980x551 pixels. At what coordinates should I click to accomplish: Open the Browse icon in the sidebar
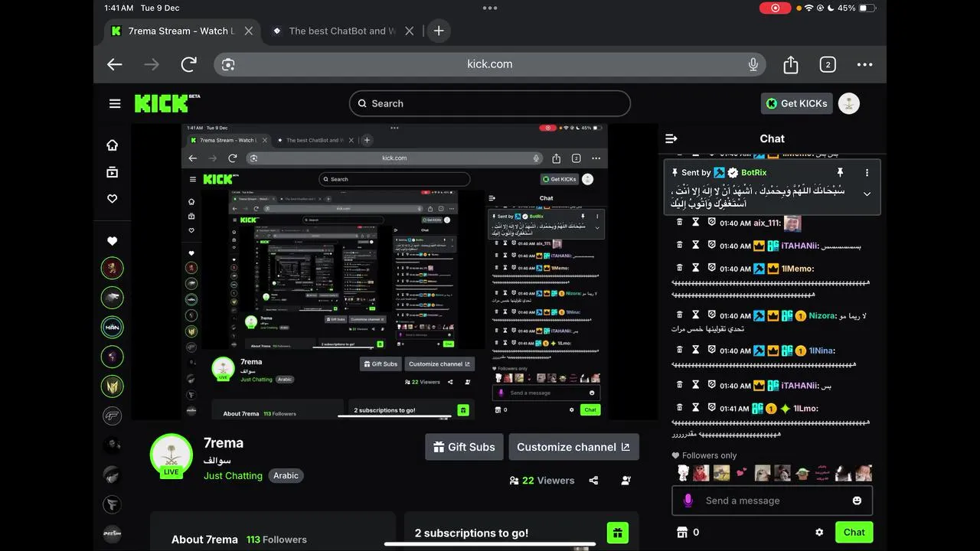click(113, 172)
